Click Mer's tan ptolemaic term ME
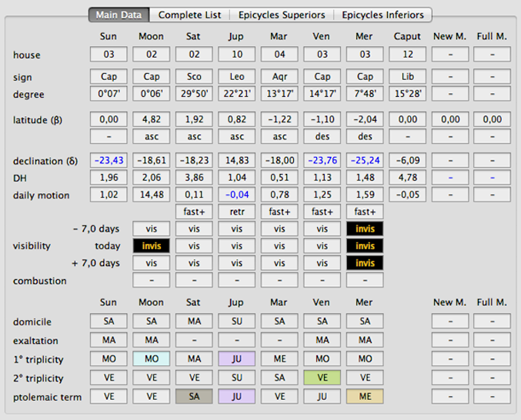 [x=365, y=396]
